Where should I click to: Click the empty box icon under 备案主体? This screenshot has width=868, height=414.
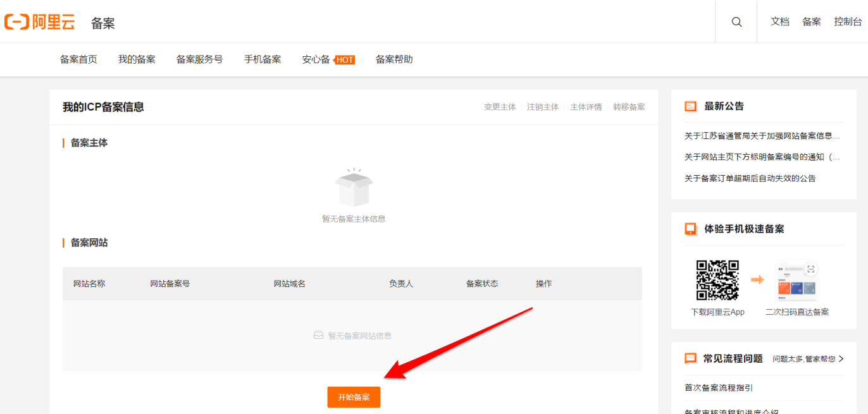click(354, 188)
